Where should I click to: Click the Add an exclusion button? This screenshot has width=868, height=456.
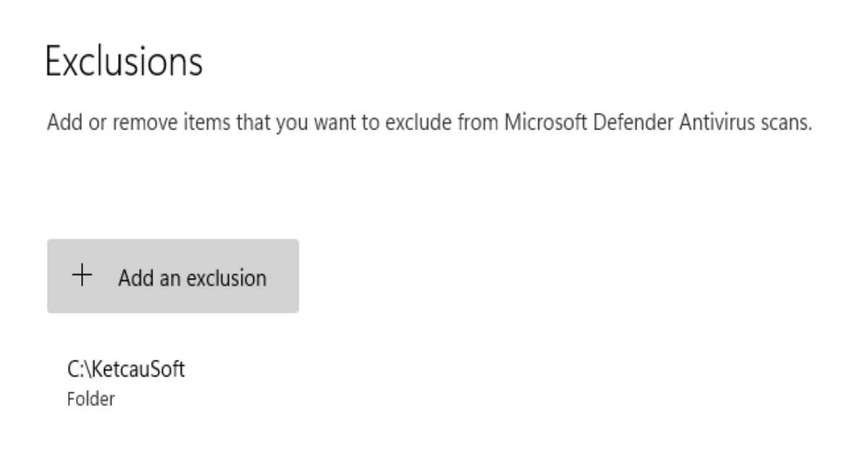(173, 276)
